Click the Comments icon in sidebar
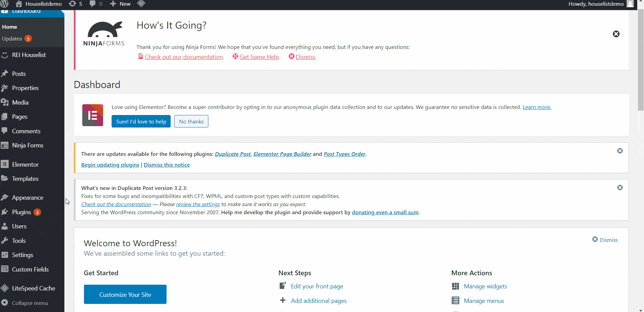The height and width of the screenshot is (312, 644). pos(5,131)
